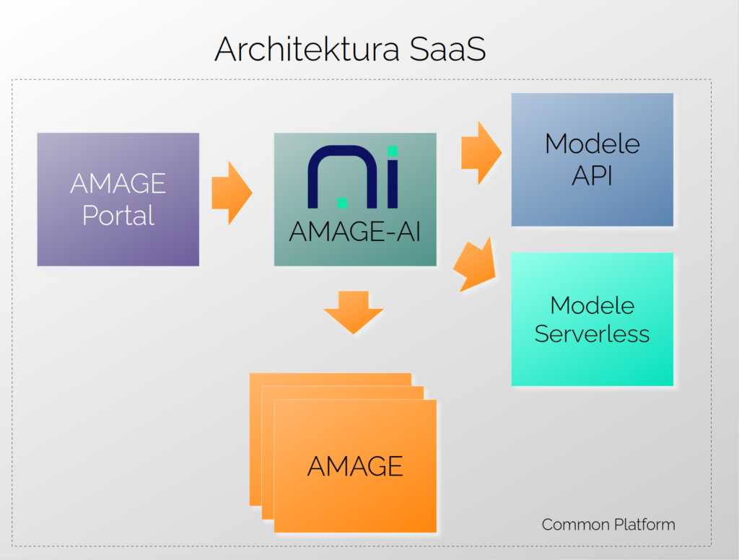
Task: Click the word "API" in the blue box
Action: pyautogui.click(x=592, y=176)
